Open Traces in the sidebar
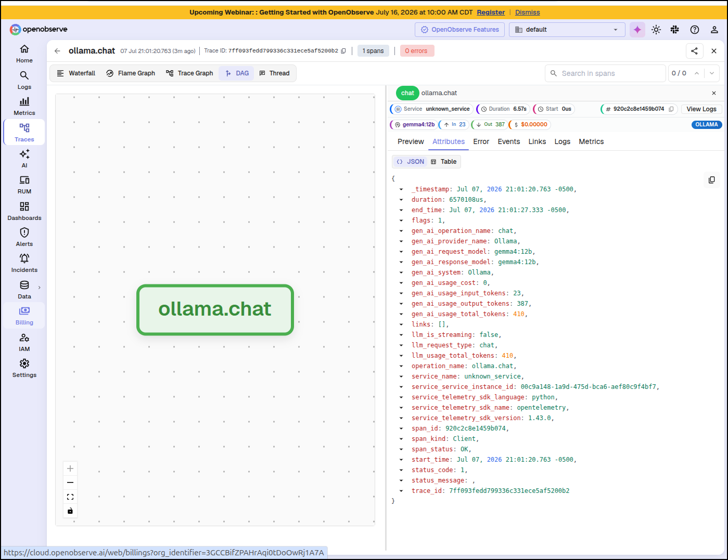The height and width of the screenshot is (560, 728). tap(24, 133)
